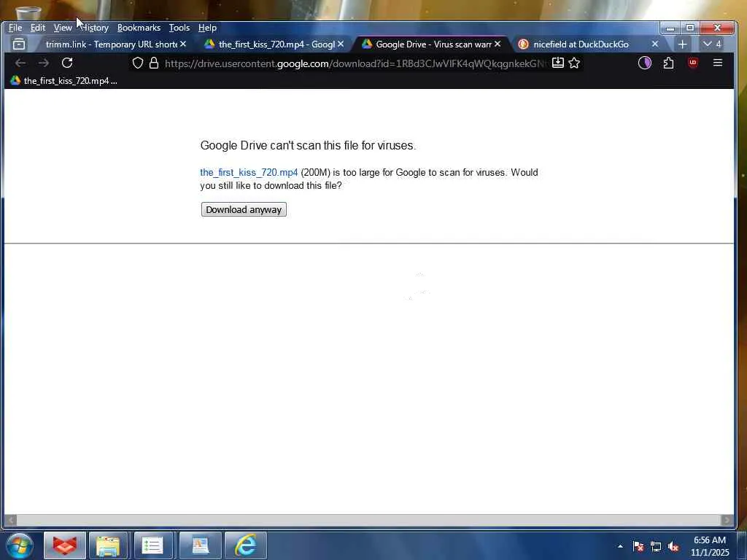Open the uBlock Origin shield icon

[693, 63]
